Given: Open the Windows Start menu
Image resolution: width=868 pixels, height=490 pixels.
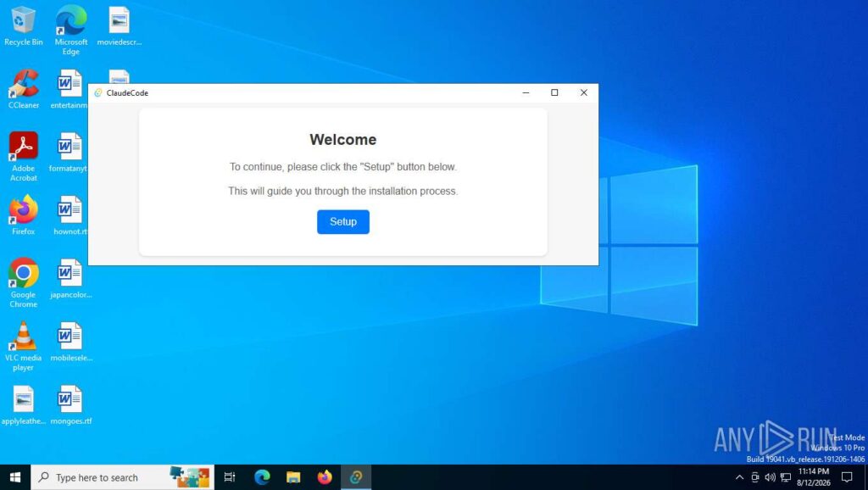Looking at the screenshot, I should click(x=15, y=477).
